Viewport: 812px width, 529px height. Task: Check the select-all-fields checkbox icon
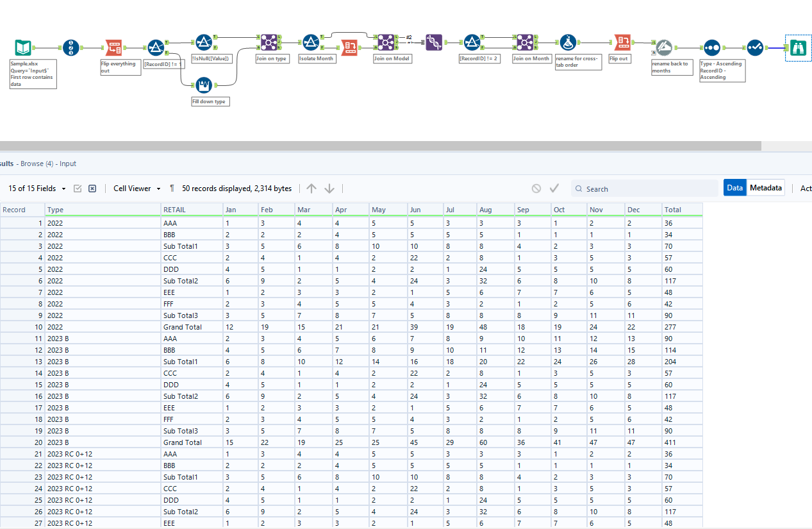(x=78, y=189)
